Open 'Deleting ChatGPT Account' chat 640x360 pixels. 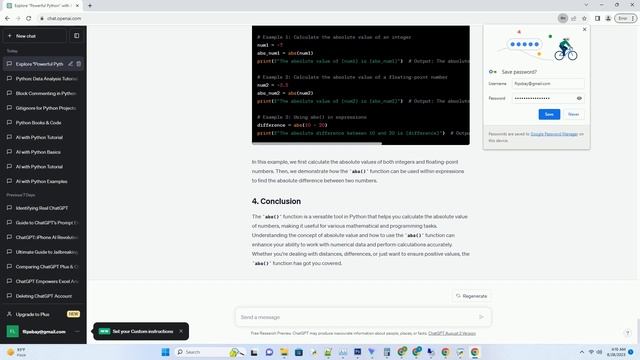pyautogui.click(x=43, y=296)
